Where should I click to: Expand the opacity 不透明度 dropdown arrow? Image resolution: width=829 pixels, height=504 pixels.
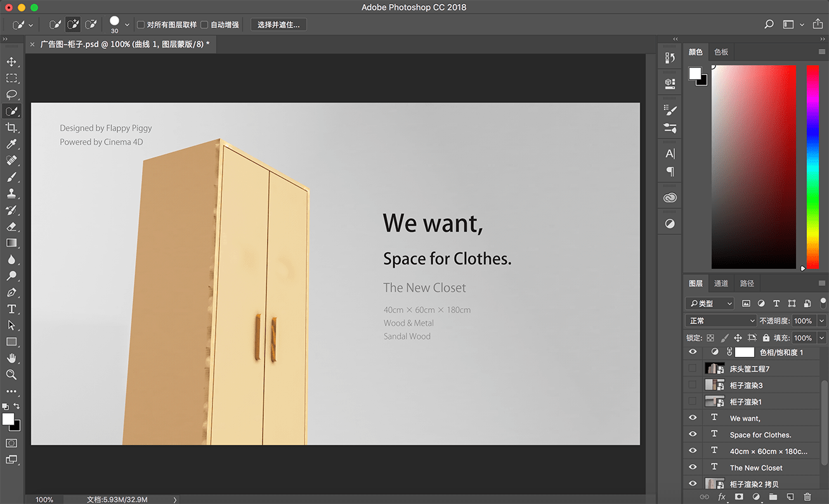pos(821,321)
